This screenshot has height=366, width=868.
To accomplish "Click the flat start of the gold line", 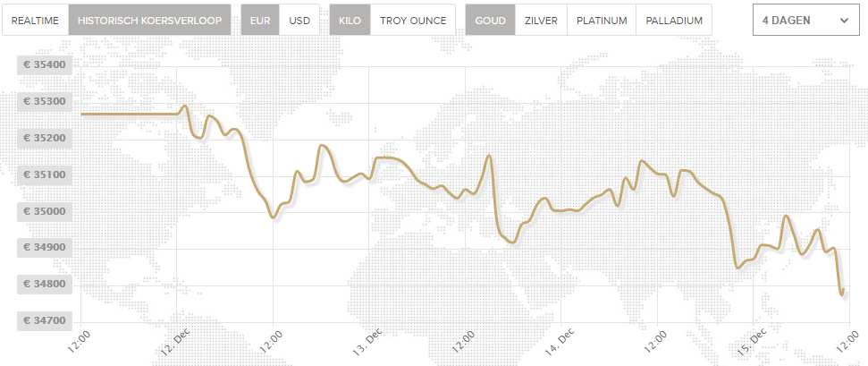I will pyautogui.click(x=129, y=114).
